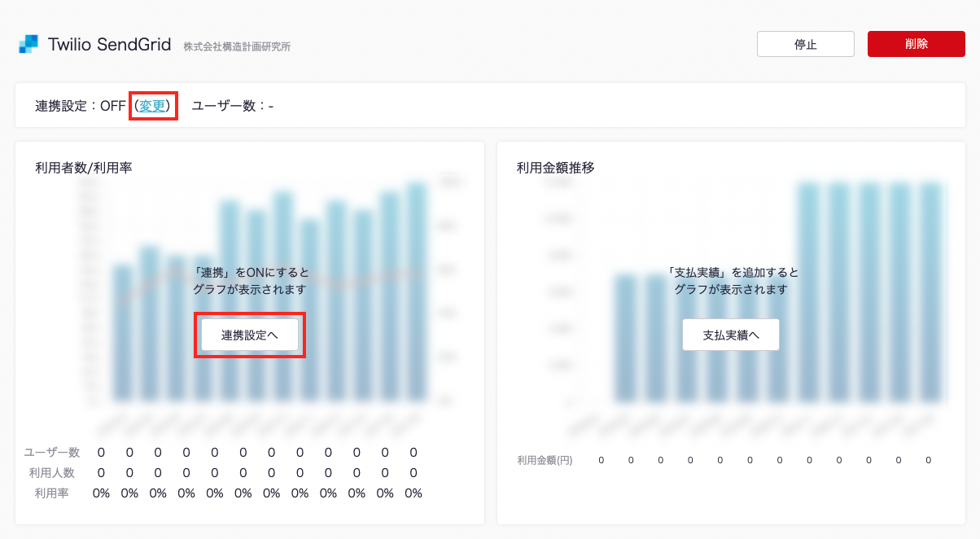Open the 変更 link beside 連携設定
980x539 pixels.
[x=152, y=106]
